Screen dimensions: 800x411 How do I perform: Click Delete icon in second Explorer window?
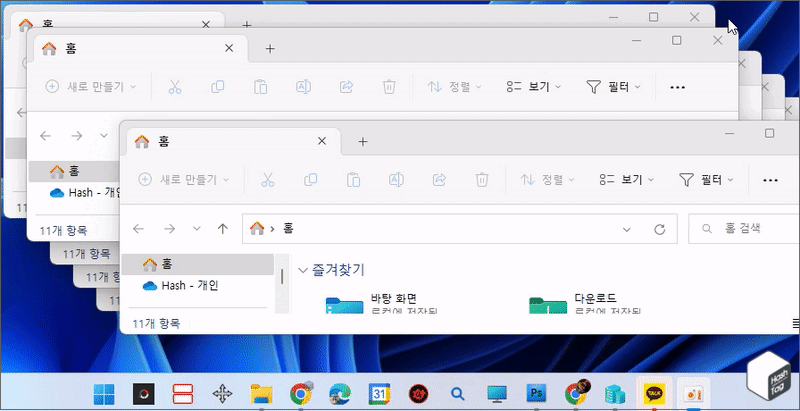point(389,87)
